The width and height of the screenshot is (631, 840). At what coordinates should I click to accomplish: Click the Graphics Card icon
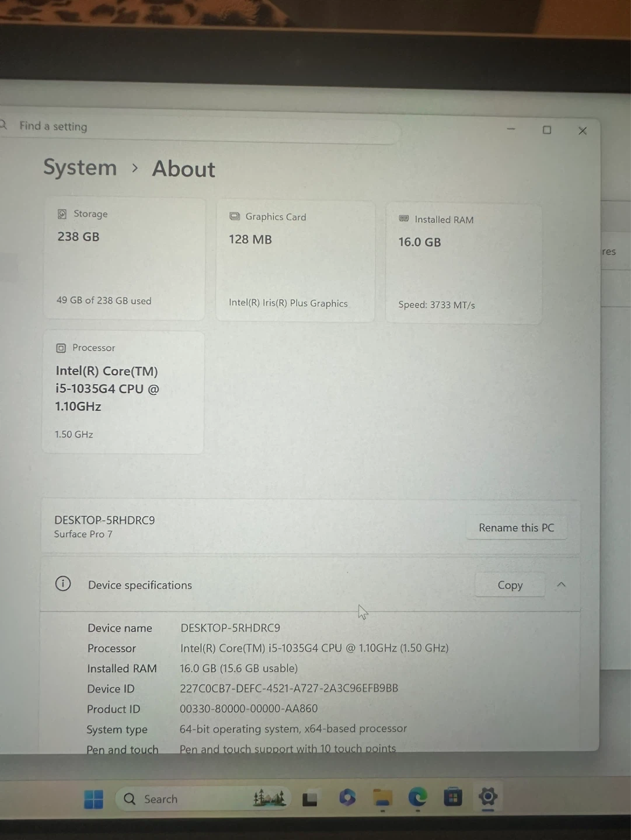pos(235,216)
